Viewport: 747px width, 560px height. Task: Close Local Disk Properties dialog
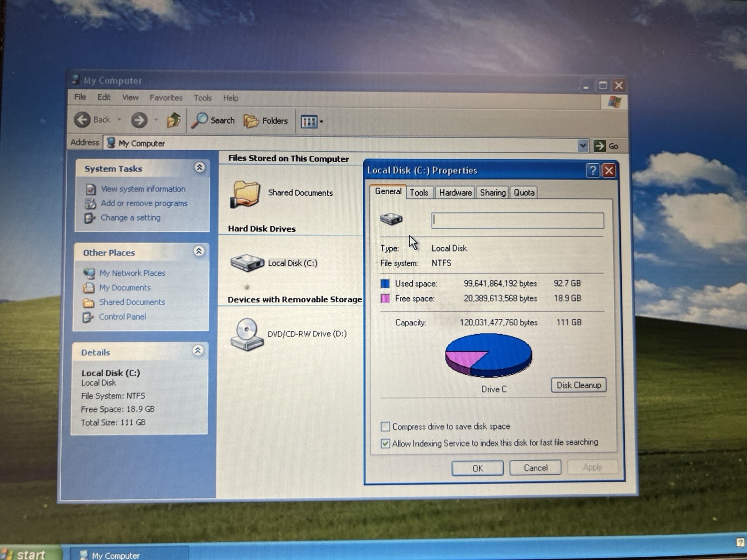point(609,170)
